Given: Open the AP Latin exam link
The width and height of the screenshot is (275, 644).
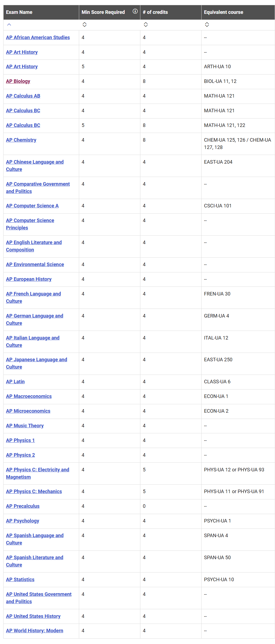Looking at the screenshot, I should click(15, 382).
